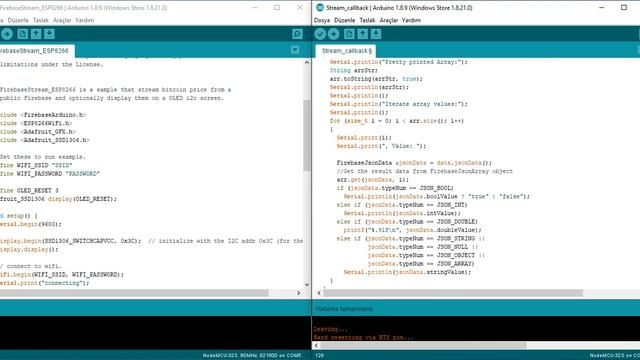
Task: Open Taslak menu in left FirebaseStream window
Action: pos(41,20)
